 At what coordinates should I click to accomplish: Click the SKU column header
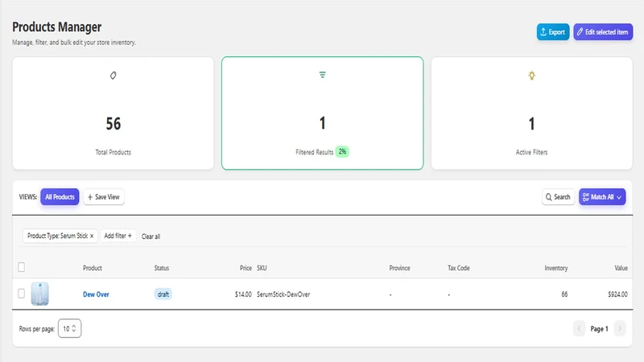262,268
